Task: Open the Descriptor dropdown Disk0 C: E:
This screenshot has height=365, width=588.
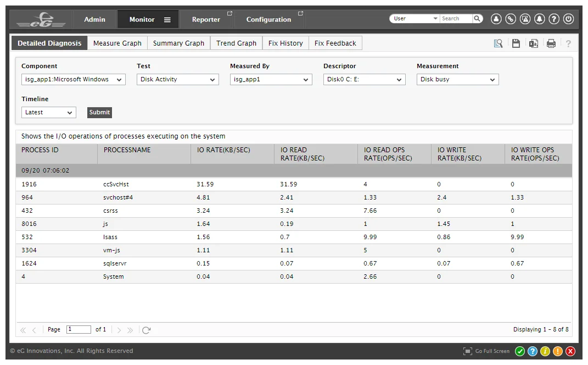Action: 365,80
